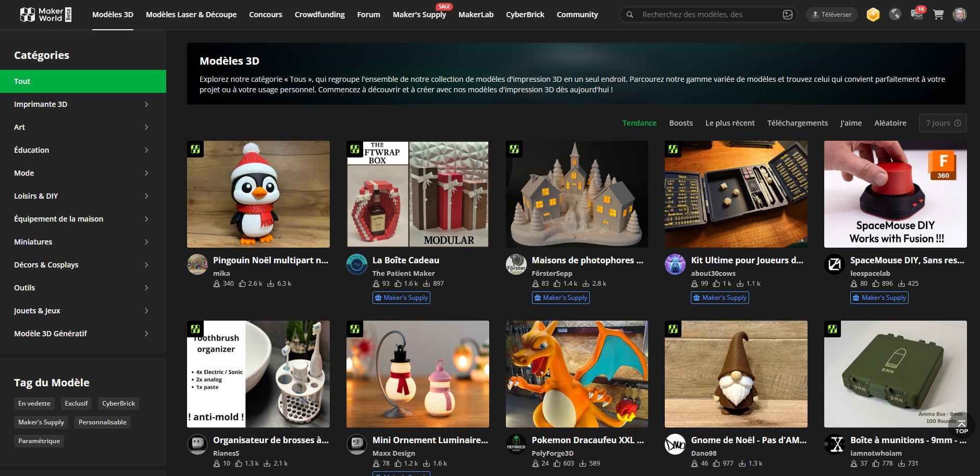Screen dimensions: 980x476
Task: Click the search magnifier icon
Action: click(x=630, y=15)
